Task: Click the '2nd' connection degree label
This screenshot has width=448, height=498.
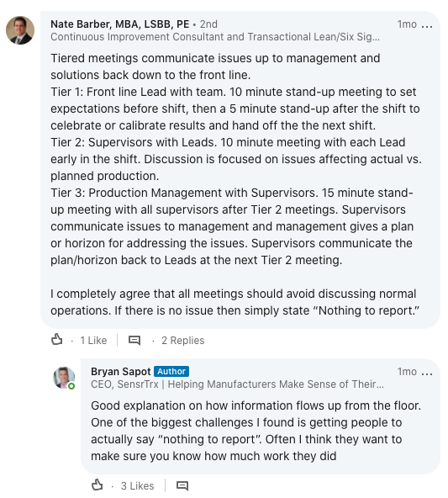Action: (208, 24)
